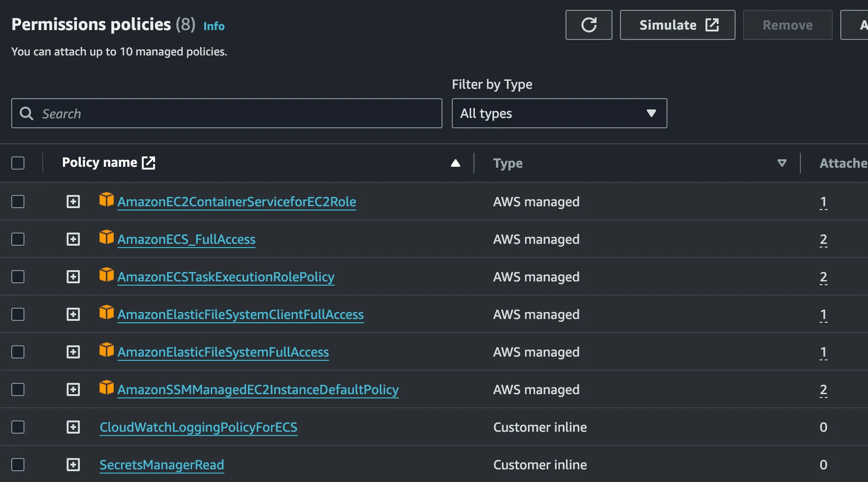The height and width of the screenshot is (482, 868).
Task: Click the external link icon beside Policy name
Action: pos(148,163)
